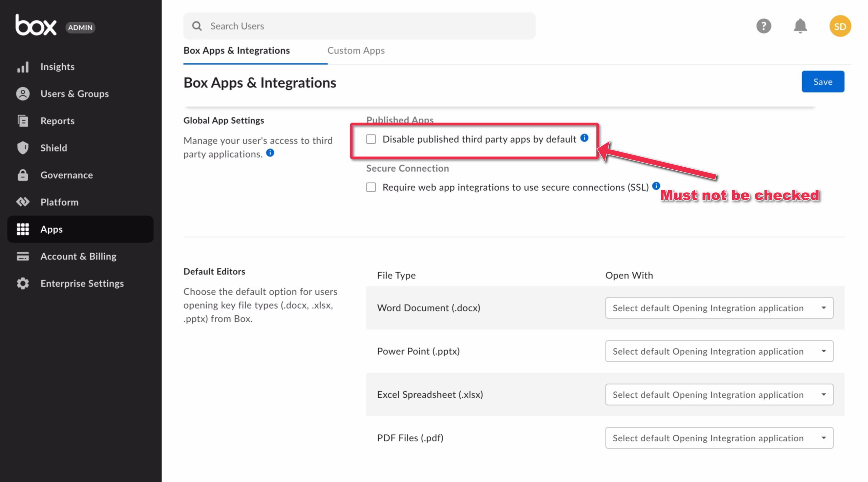The height and width of the screenshot is (482, 868).
Task: Open Governance from the sidebar
Action: click(x=80, y=175)
